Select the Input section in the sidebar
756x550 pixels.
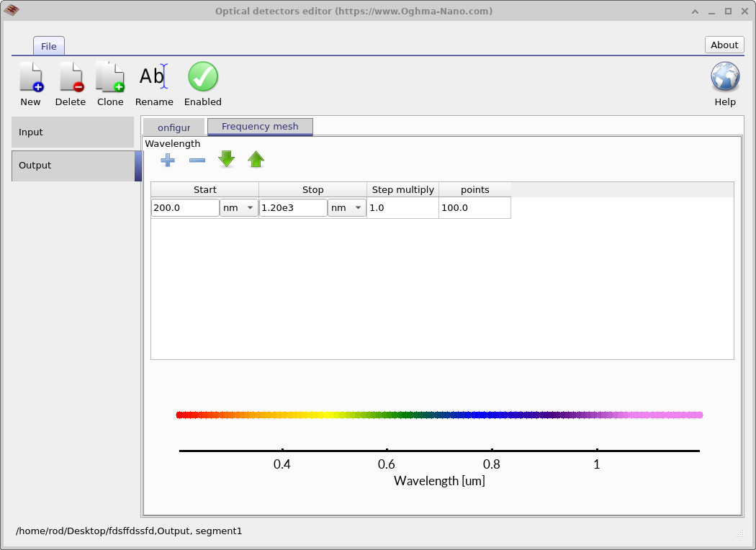[72, 132]
